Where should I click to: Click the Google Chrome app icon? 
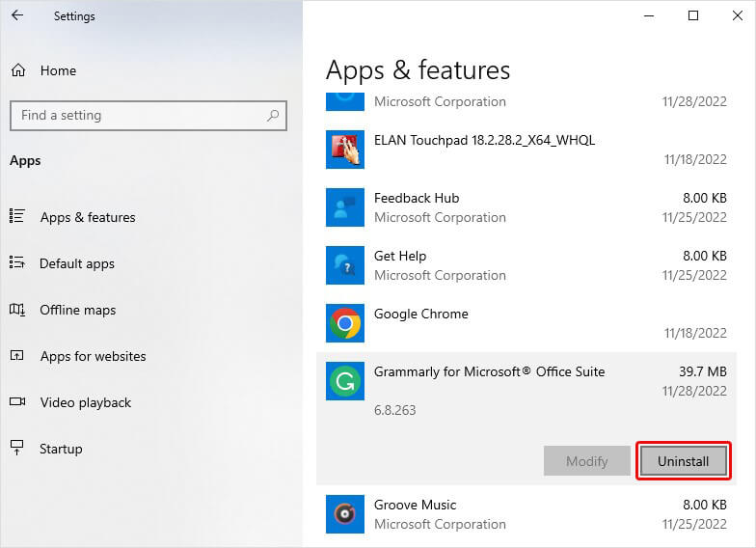345,323
